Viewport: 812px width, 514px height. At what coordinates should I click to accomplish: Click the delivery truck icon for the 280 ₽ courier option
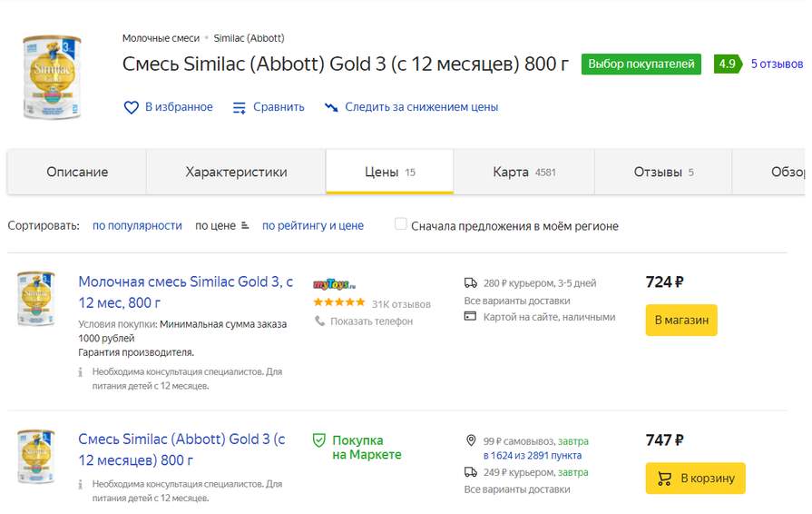point(470,283)
